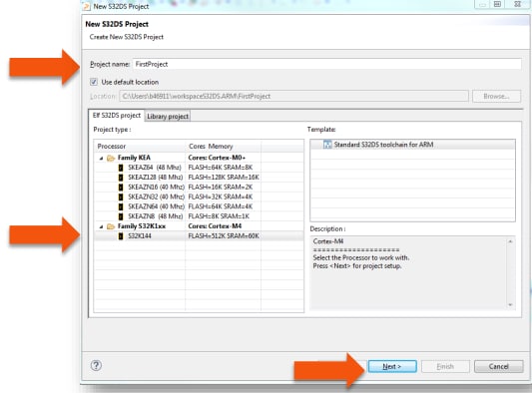This screenshot has height=393, width=532.
Task: Select the SKEAZ64 (48 Mhz) processor
Action: click(x=155, y=168)
